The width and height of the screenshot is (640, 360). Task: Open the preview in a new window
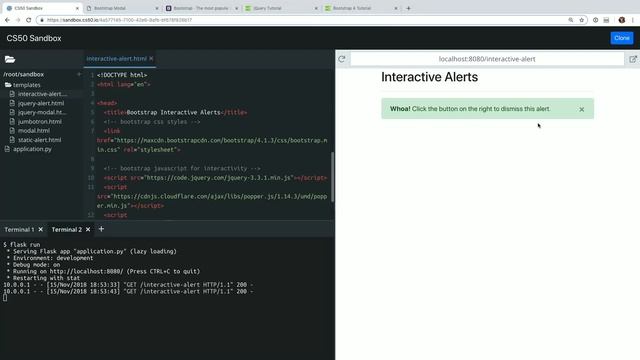click(x=633, y=59)
